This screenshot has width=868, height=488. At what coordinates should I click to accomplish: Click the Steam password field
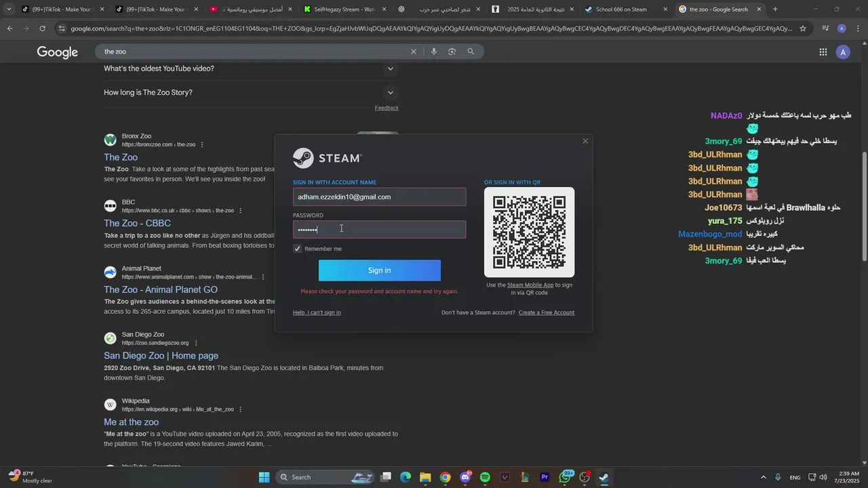coord(379,230)
